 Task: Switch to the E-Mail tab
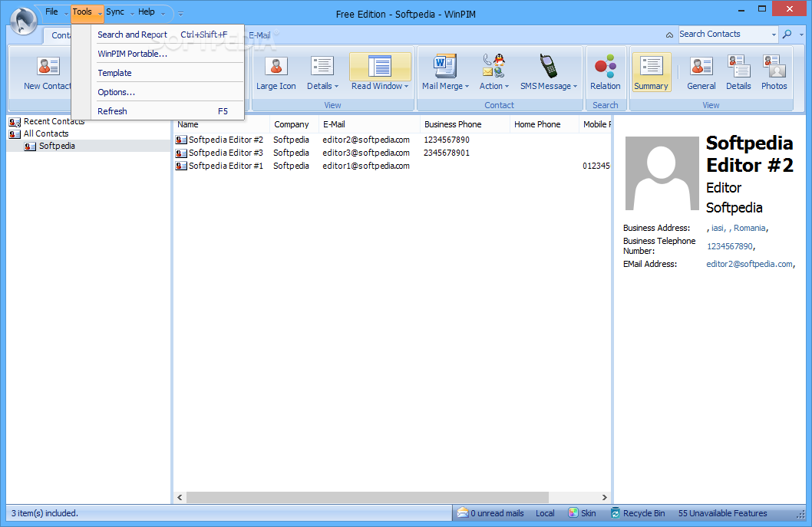pyautogui.click(x=259, y=35)
